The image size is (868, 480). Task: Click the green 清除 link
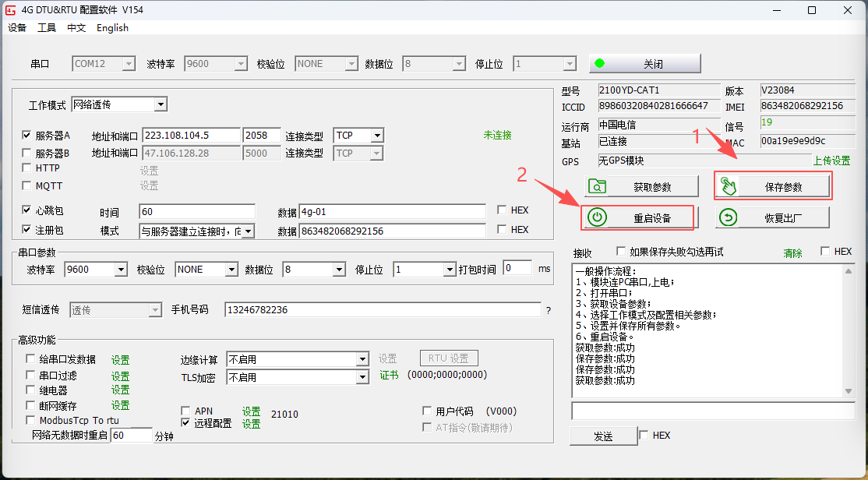pos(792,253)
